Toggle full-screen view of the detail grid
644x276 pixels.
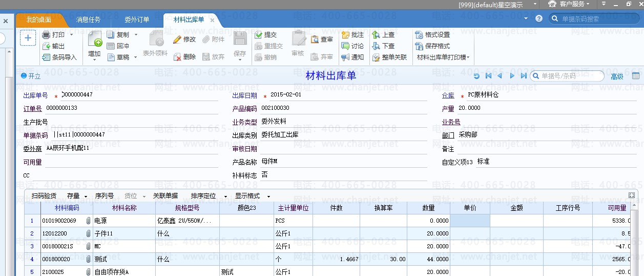632,195
